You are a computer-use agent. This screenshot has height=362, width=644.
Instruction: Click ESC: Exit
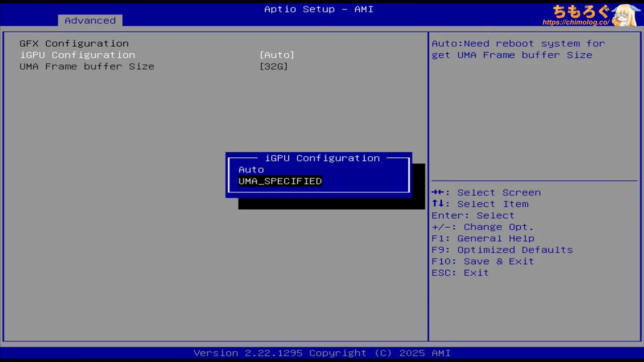pyautogui.click(x=460, y=273)
